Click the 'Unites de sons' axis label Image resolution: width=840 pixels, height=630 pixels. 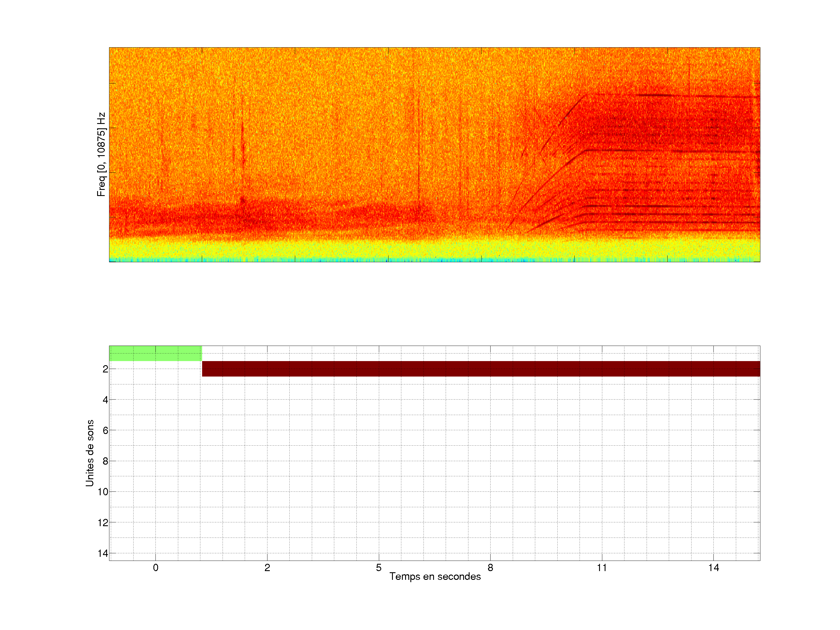click(90, 453)
